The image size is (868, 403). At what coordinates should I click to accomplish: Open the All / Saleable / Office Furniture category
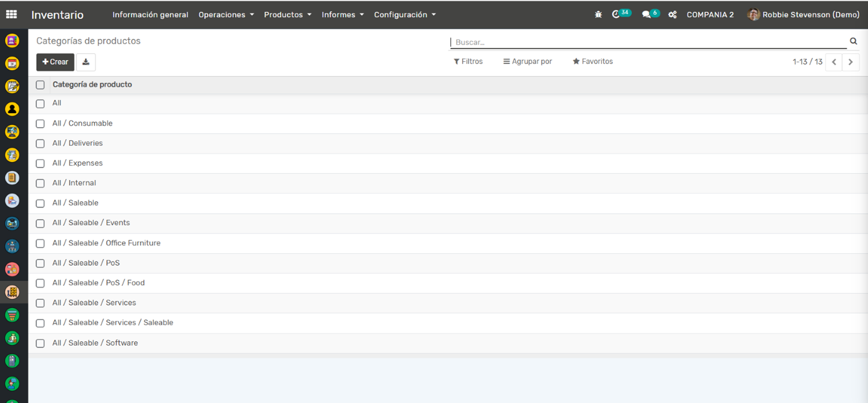point(106,243)
